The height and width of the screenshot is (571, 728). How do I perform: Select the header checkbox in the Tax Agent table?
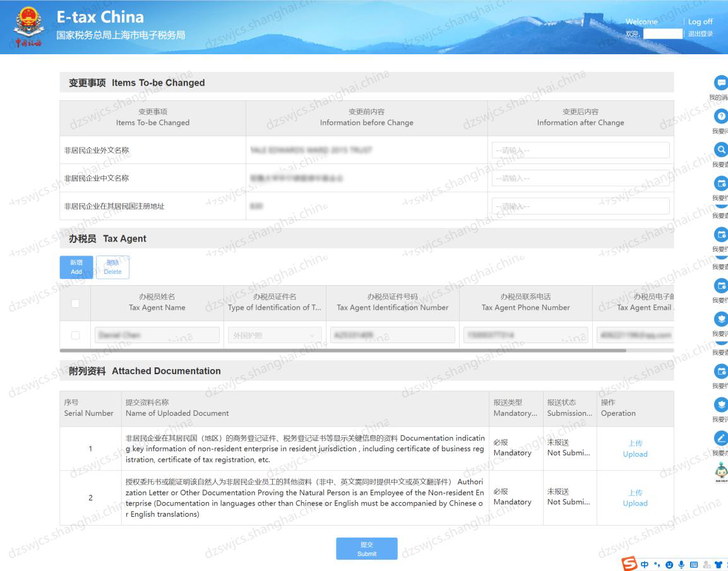[x=75, y=303]
